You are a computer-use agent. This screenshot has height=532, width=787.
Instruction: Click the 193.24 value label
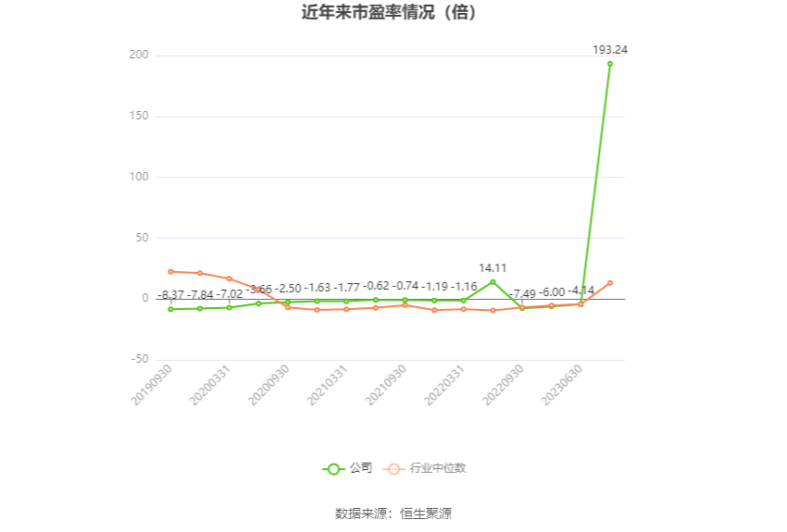610,50
